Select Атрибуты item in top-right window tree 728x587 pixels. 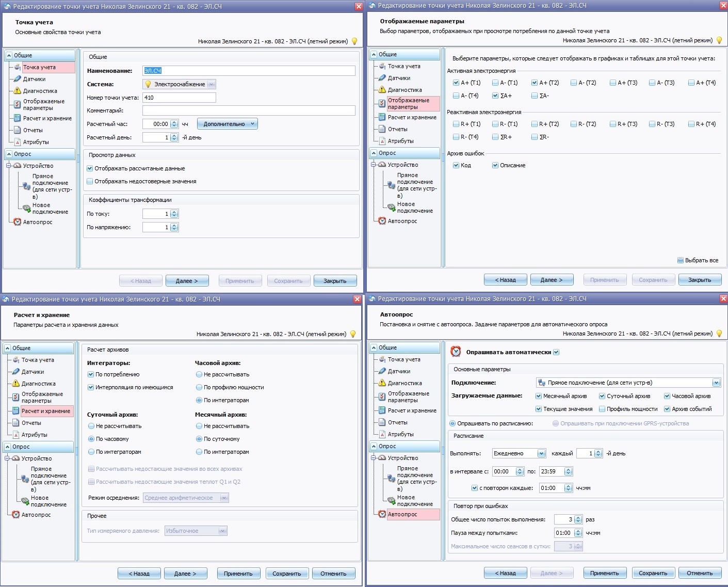tap(401, 141)
